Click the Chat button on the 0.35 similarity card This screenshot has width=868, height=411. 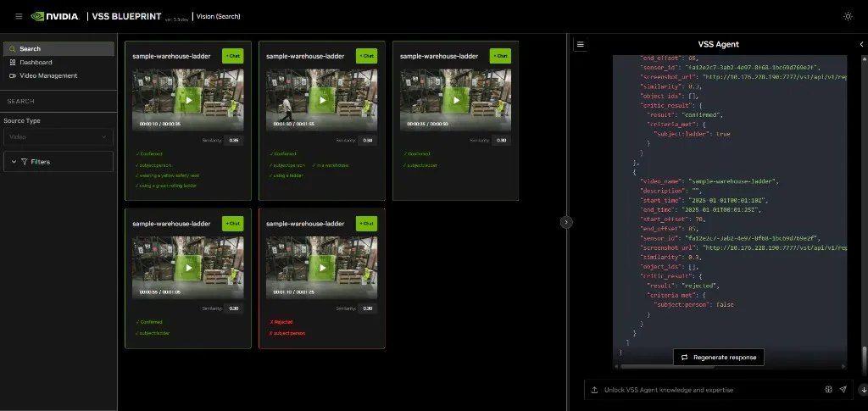pos(233,56)
